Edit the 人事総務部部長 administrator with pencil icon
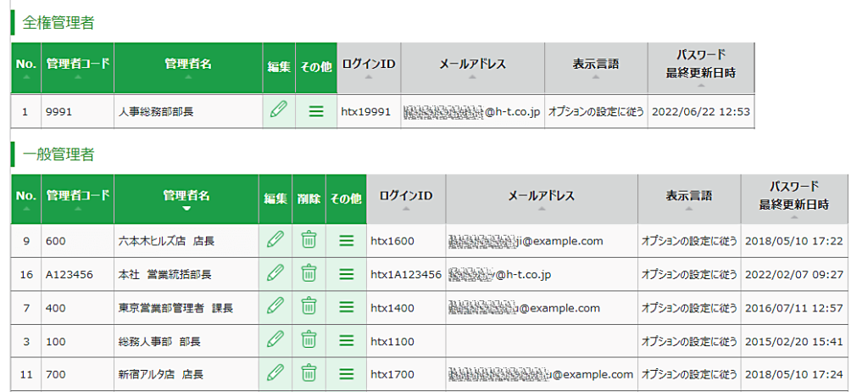The width and height of the screenshot is (868, 392). tap(278, 110)
